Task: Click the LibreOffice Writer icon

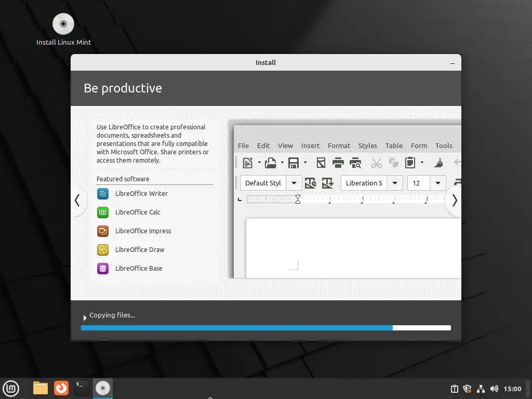Action: [x=103, y=194]
